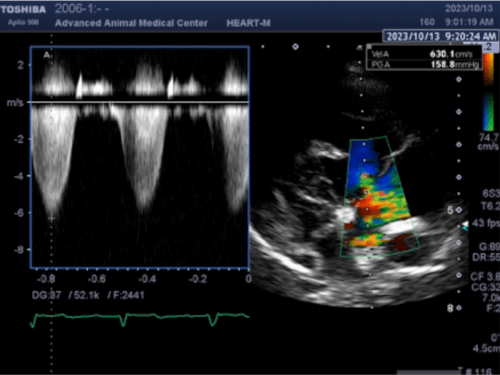Select the VelA 630.1 cm/s measurement row
Viewport: 500px width, 375px height.
pyautogui.click(x=424, y=54)
